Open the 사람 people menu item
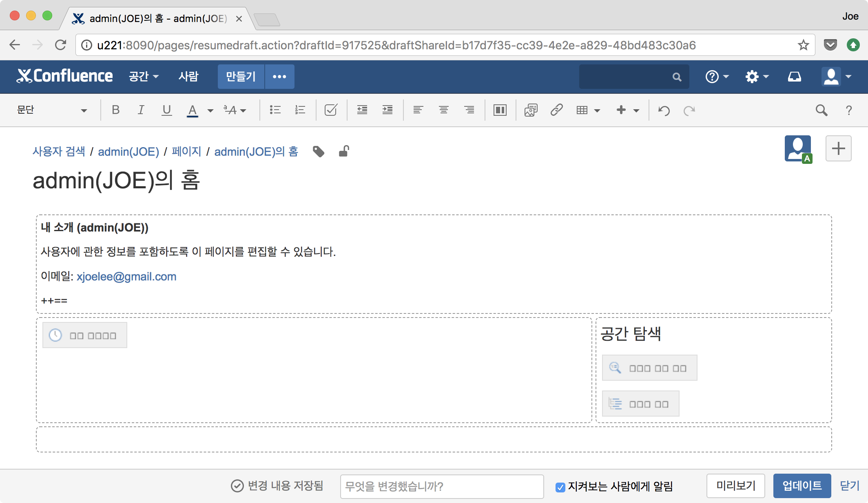Viewport: 868px width, 503px height. pos(188,77)
